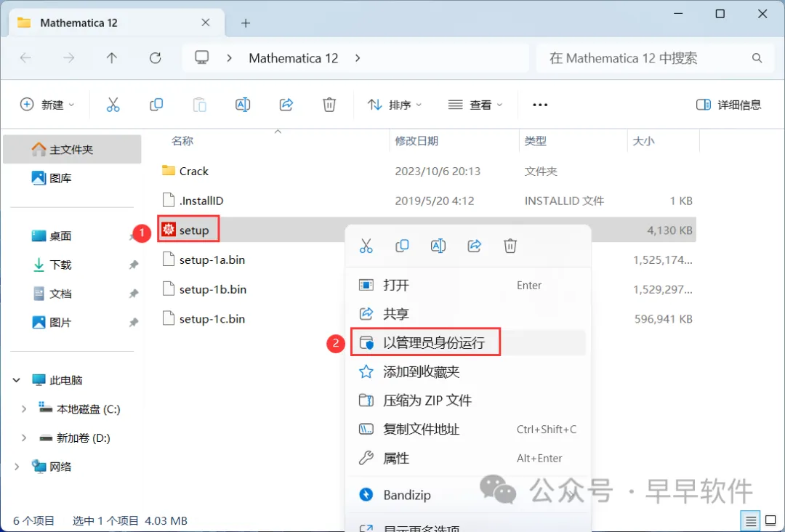Toggle the 详细信息 details pane

pyautogui.click(x=728, y=105)
